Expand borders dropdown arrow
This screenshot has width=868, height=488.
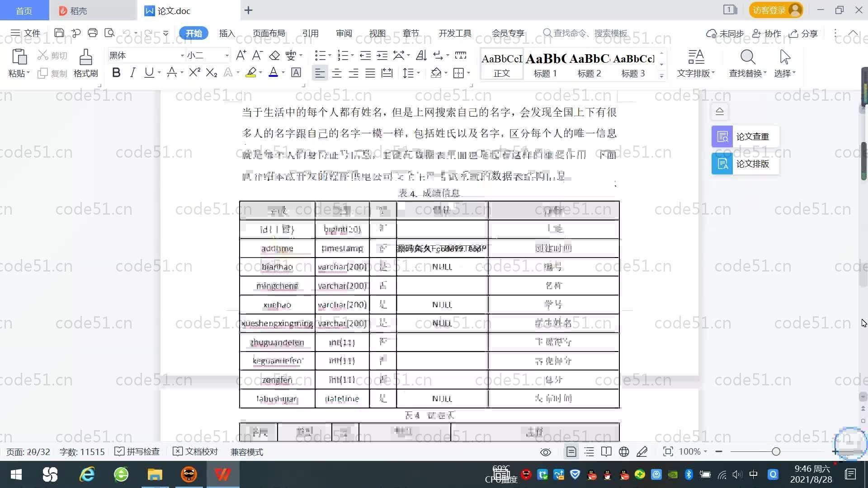point(469,73)
